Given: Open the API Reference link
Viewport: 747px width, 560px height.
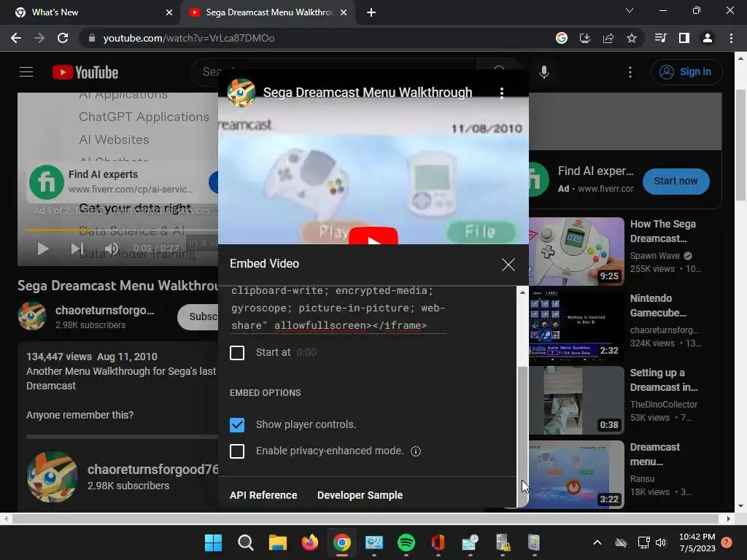Looking at the screenshot, I should (x=263, y=495).
